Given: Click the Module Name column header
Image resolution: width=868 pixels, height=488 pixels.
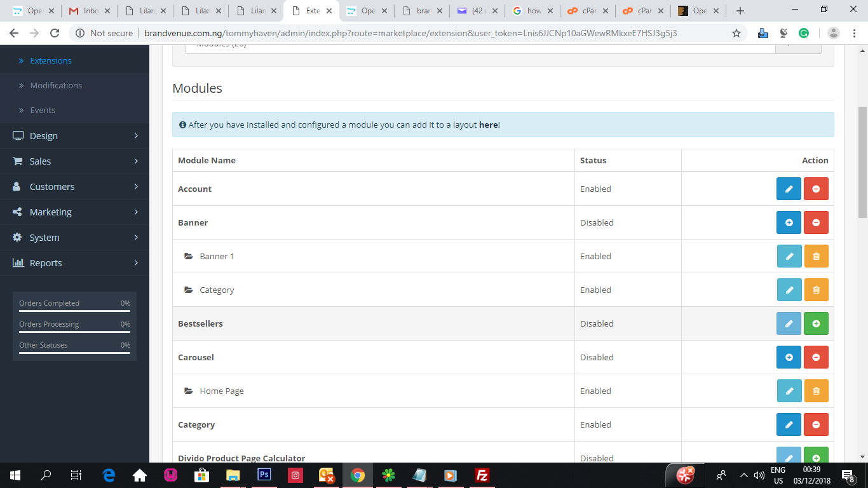Looking at the screenshot, I should click(207, 160).
